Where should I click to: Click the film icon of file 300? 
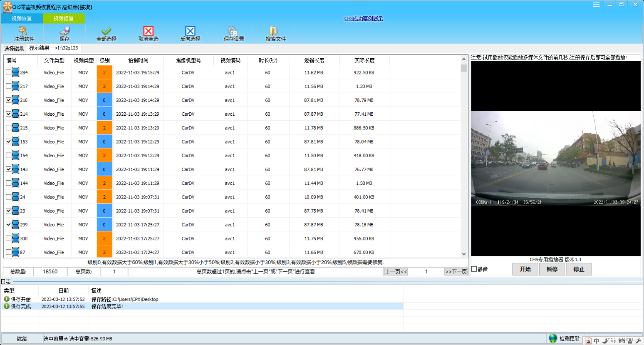[x=15, y=238]
